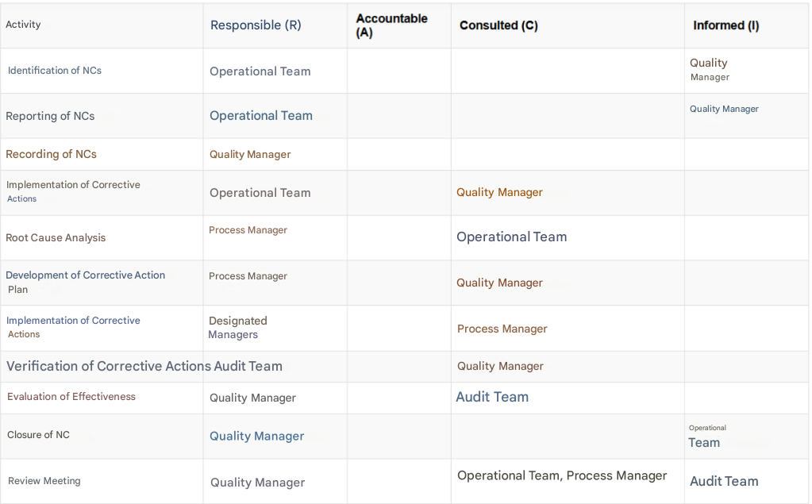The height and width of the screenshot is (504, 812).
Task: Click Operational Team in Identification of NCs row
Action: 260,71
